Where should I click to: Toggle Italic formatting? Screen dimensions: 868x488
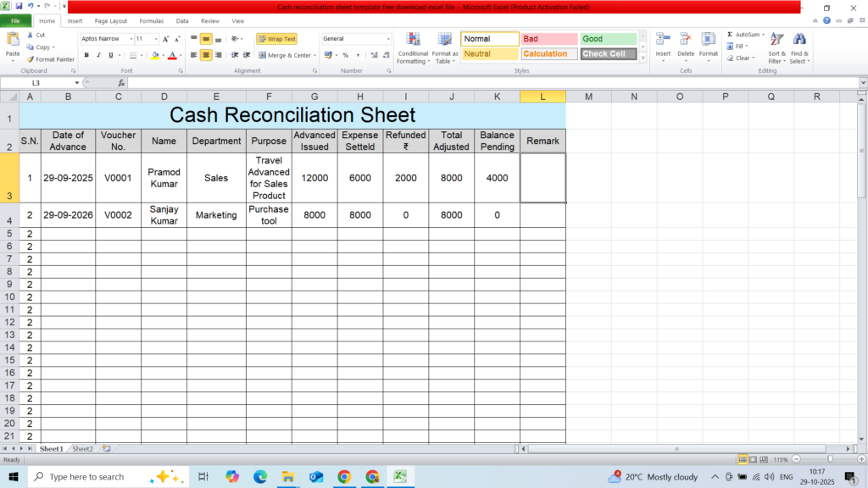[x=99, y=55]
